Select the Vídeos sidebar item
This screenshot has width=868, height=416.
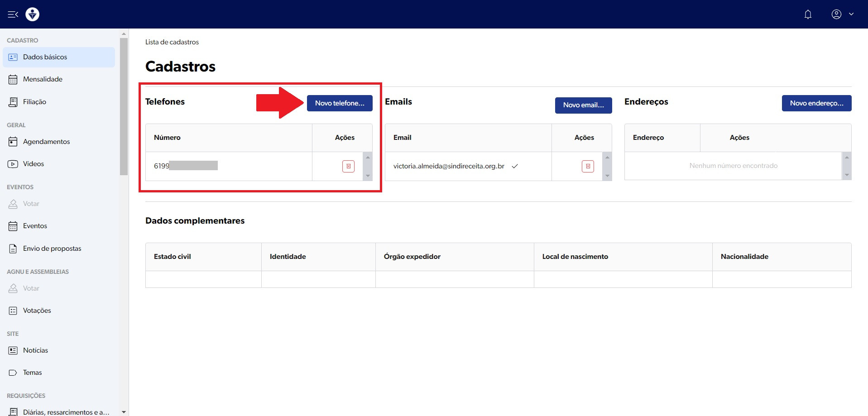coord(33,164)
